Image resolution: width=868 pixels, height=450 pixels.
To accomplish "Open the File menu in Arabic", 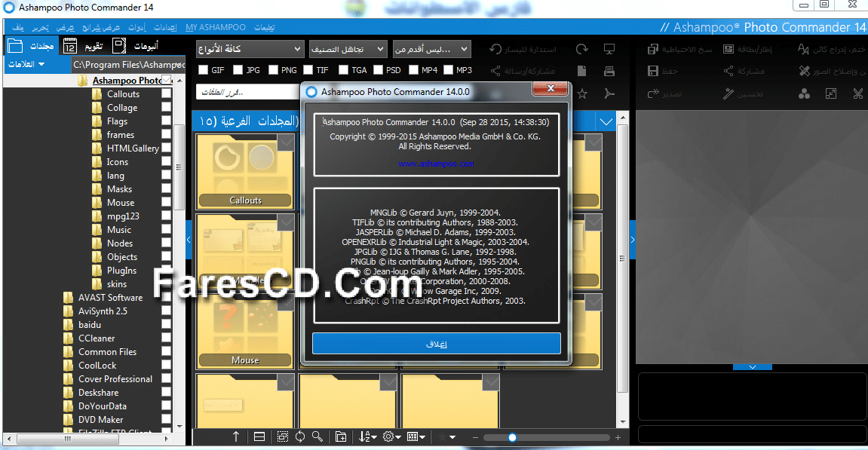I will pos(18,27).
